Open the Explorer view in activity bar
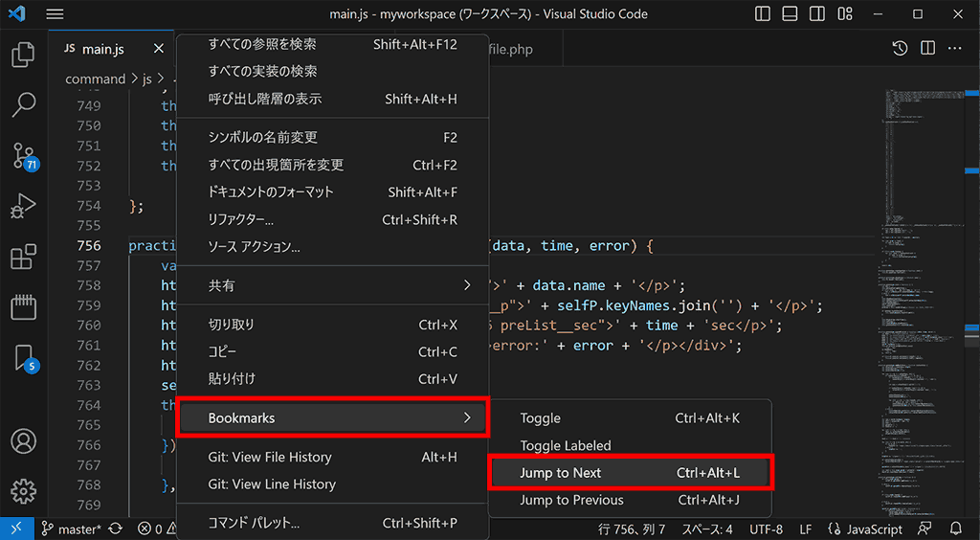 [23, 55]
